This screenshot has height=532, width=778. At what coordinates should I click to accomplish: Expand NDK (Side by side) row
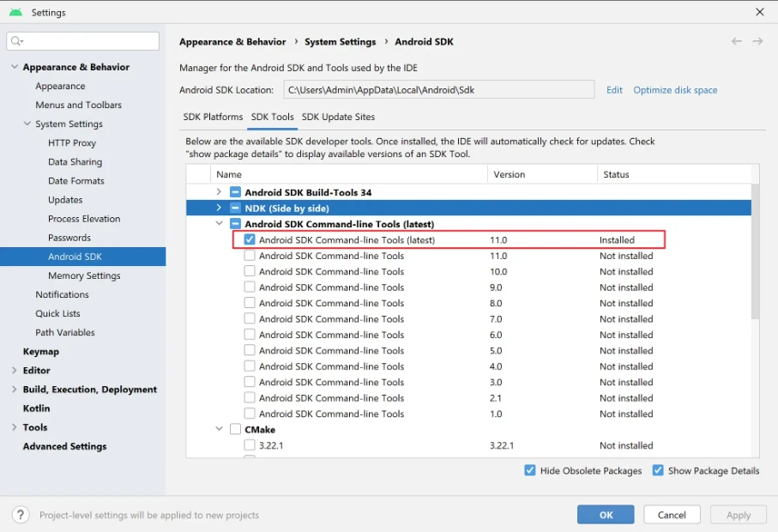coord(219,208)
